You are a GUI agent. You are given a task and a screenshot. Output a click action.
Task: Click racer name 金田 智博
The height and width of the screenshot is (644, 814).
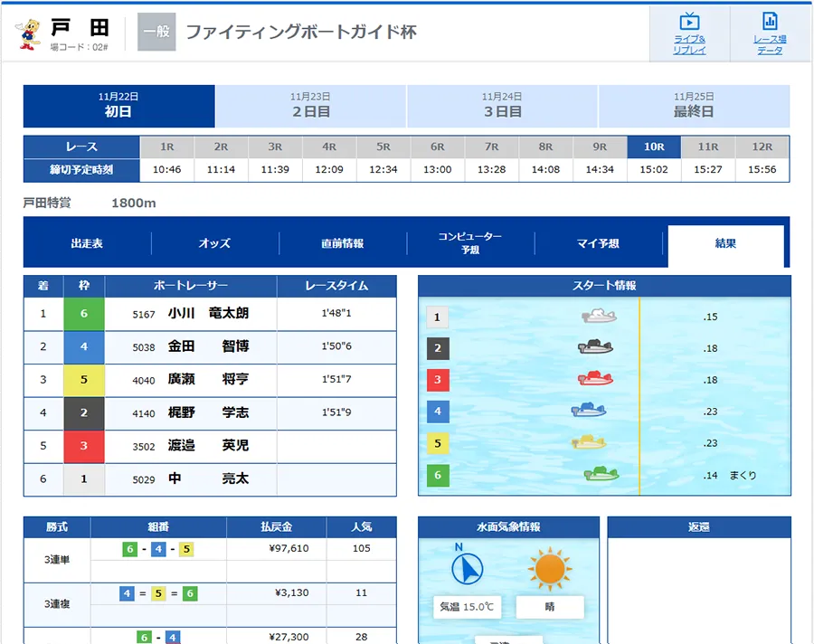(x=208, y=346)
